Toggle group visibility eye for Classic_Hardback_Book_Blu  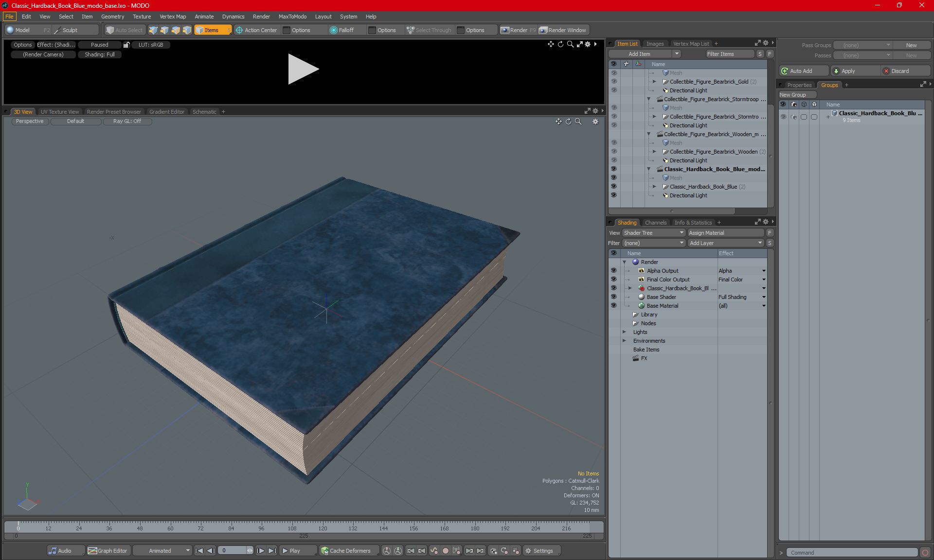[783, 117]
